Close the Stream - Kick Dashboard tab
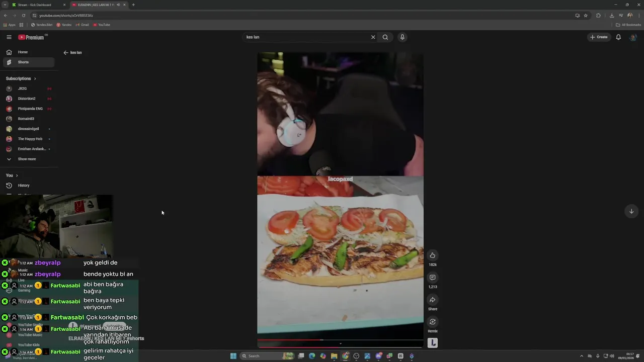Image resolution: width=644 pixels, height=362 pixels. (x=64, y=5)
